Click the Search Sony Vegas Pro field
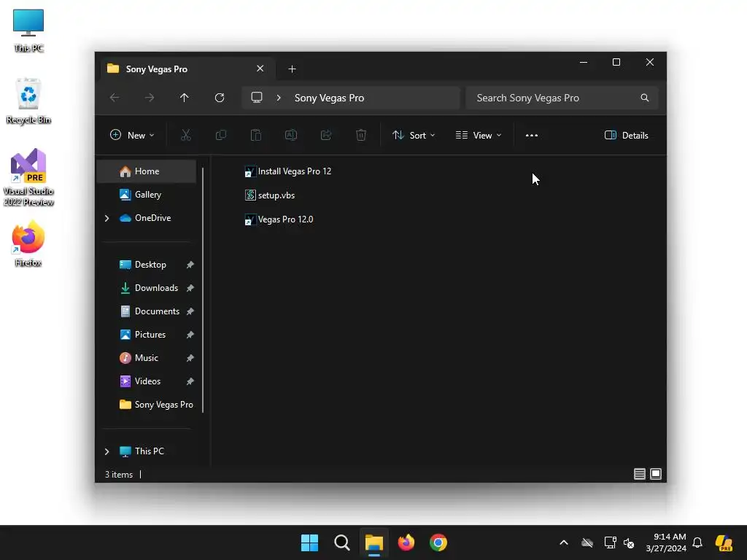This screenshot has width=747, height=560. tap(562, 98)
